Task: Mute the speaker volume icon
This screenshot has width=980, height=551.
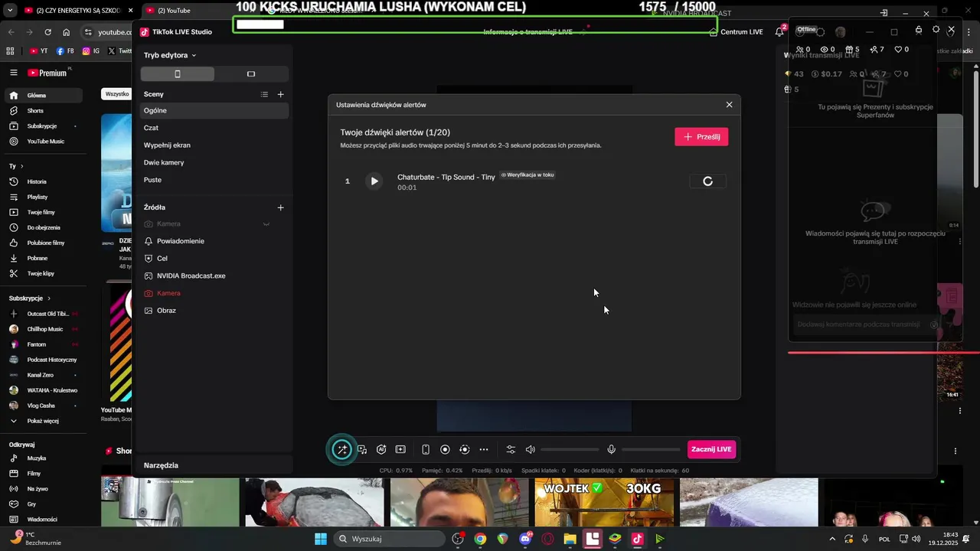Action: tap(530, 449)
